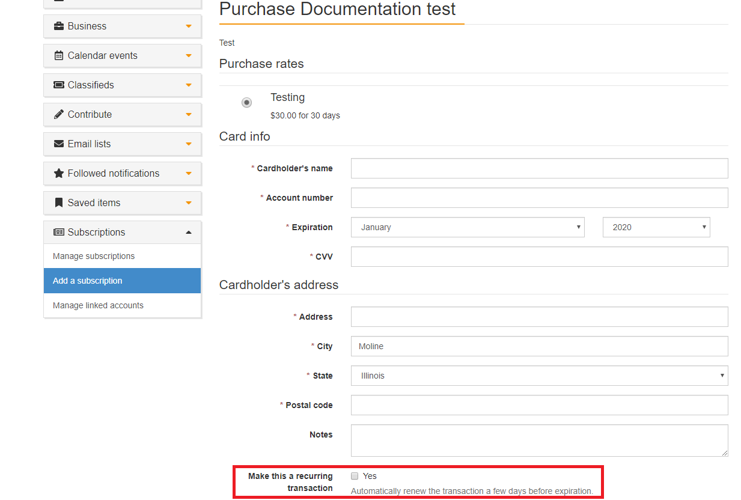This screenshot has height=500, width=741.
Task: Click the "Purchase Documentation test" heading
Action: pos(337,9)
